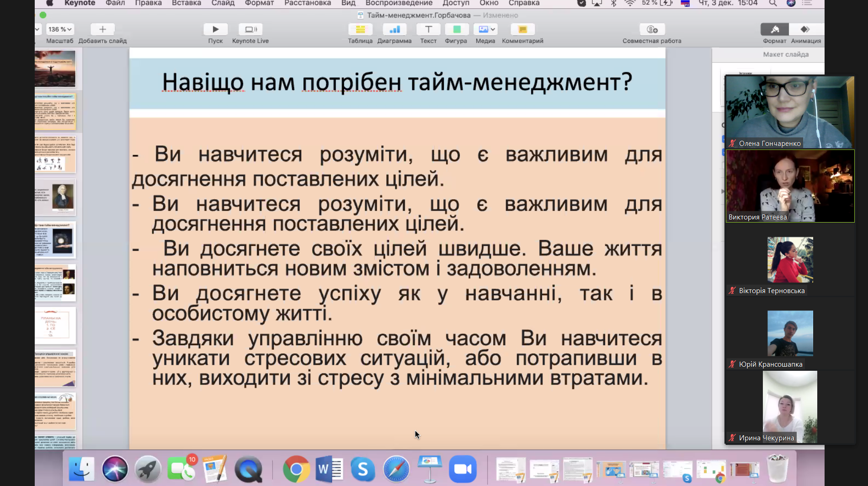
Task: Select the 'ПЛАНЫ НА ДЕНЬ' slide thumbnail
Action: (55, 326)
